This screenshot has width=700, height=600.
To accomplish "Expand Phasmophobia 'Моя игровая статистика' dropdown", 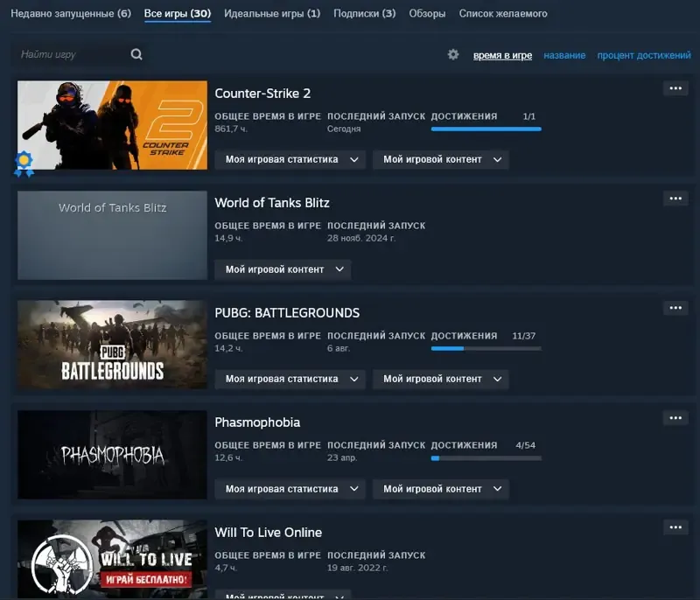I will (290, 489).
